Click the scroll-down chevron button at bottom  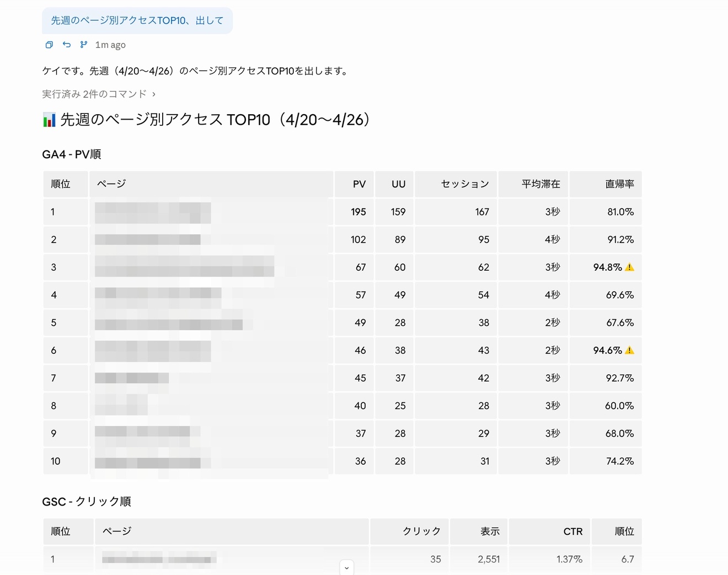347,567
